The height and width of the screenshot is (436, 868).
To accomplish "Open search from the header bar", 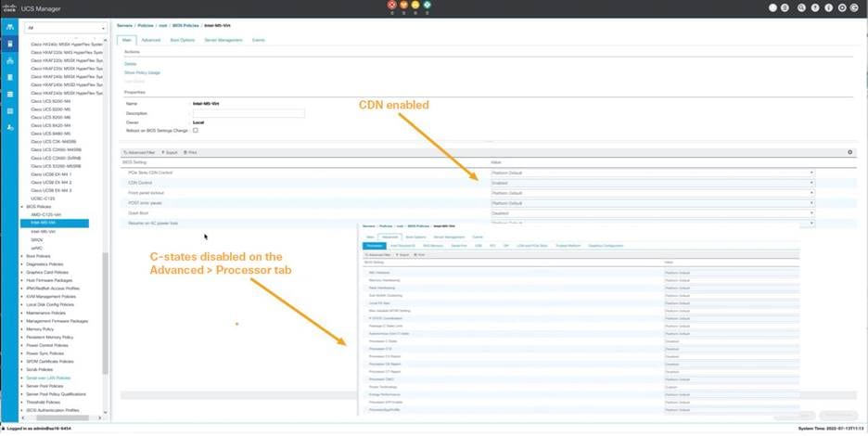I will pos(801,7).
